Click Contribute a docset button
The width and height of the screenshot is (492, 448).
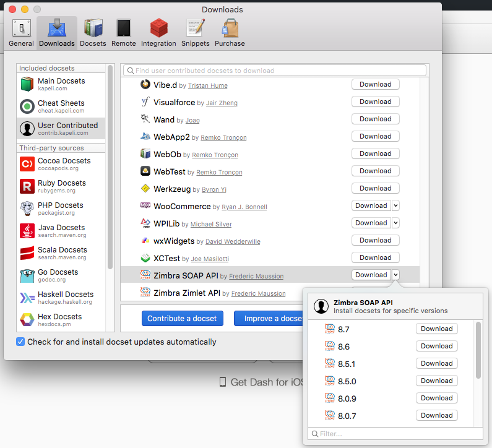tap(183, 319)
